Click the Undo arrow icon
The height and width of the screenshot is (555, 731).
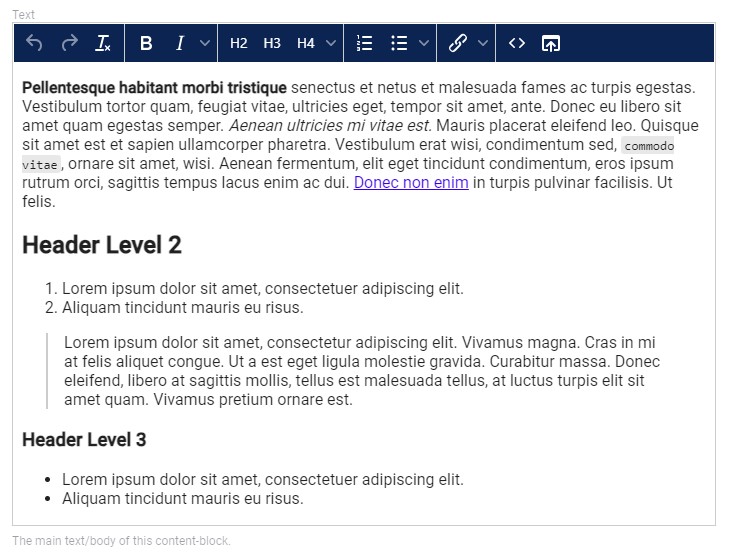35,43
